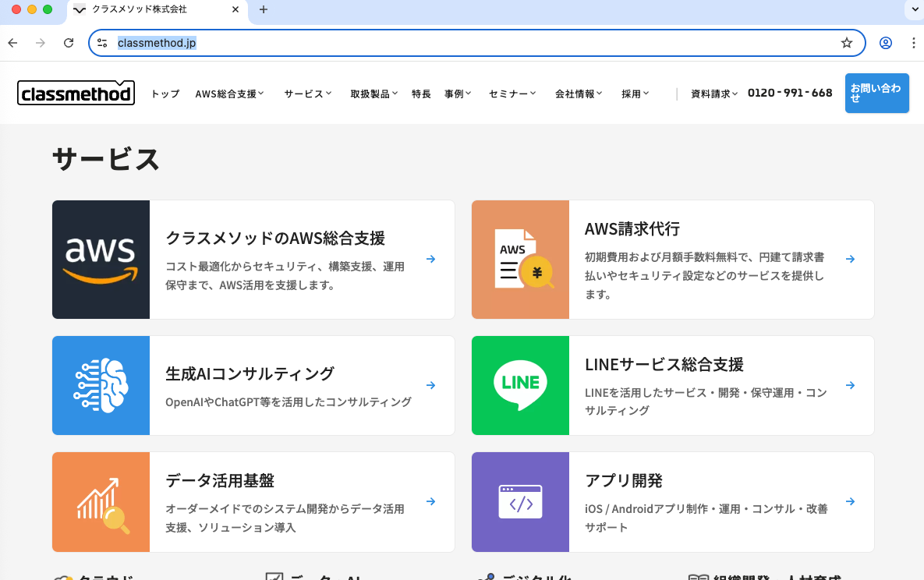Click the サービス page heading
The image size is (924, 580).
[106, 159]
